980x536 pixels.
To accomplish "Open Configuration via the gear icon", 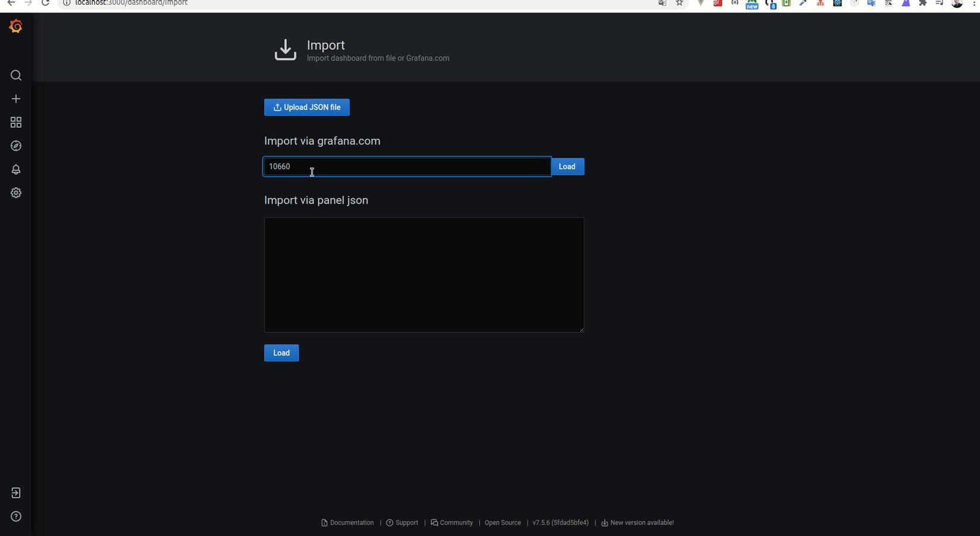I will pyautogui.click(x=16, y=193).
